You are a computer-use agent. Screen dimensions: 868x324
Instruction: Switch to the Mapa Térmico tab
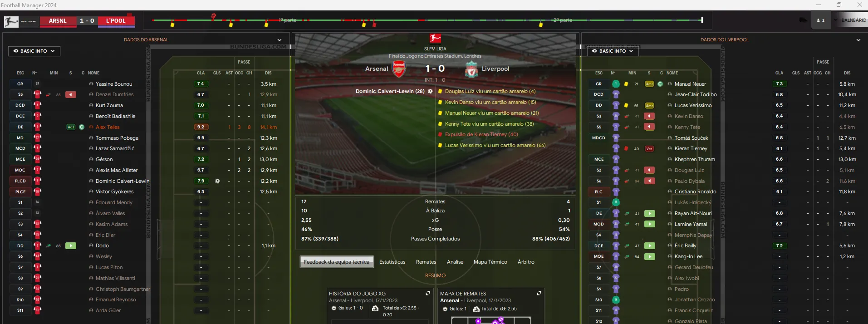point(490,262)
